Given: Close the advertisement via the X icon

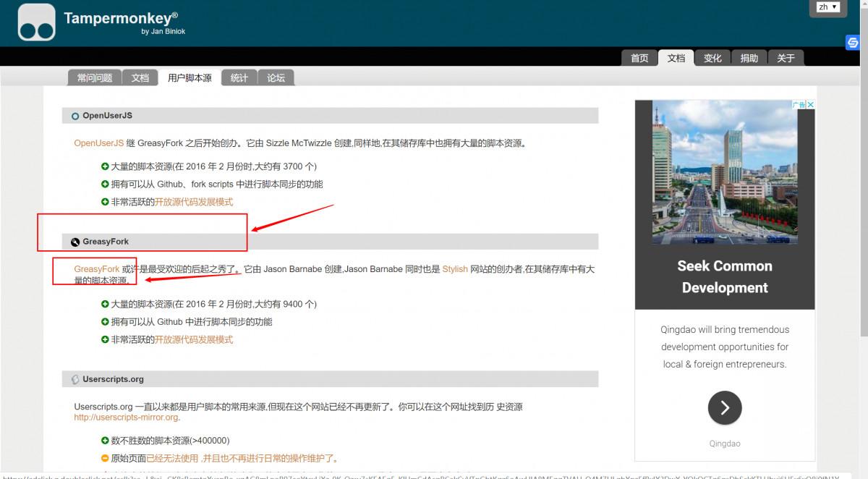Looking at the screenshot, I should [811, 104].
